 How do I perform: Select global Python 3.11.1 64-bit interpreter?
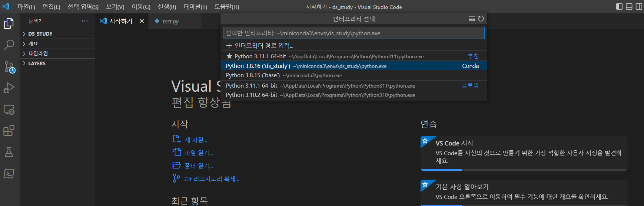click(354, 86)
